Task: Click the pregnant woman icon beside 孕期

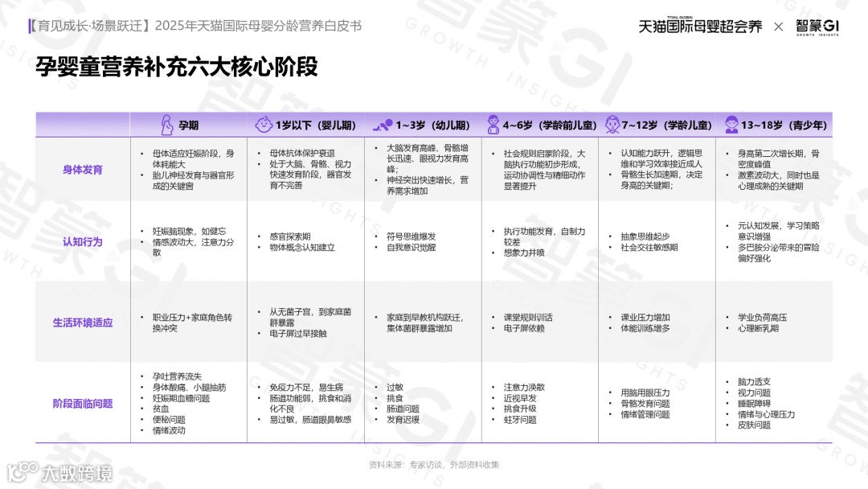Action: [x=166, y=125]
